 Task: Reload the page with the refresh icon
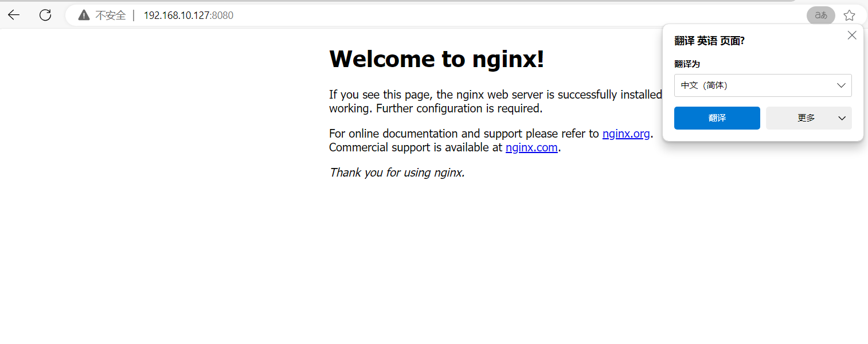(45, 15)
